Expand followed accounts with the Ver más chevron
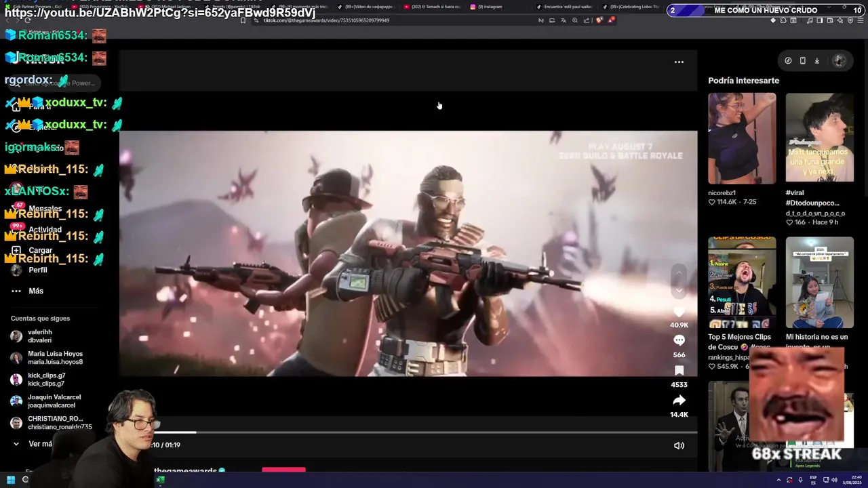Screen dimensions: 868x488 pyautogui.click(x=16, y=444)
